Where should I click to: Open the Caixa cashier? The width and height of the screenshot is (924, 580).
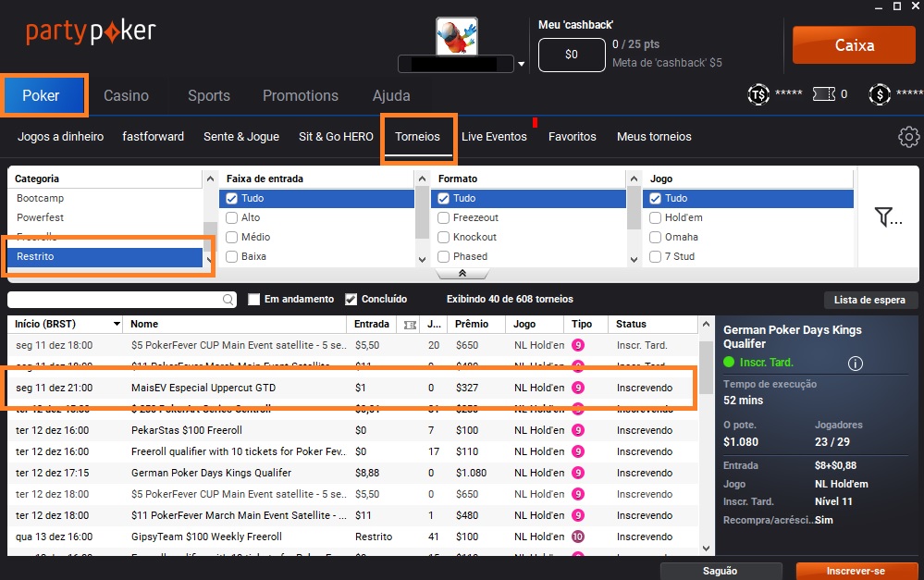click(854, 45)
